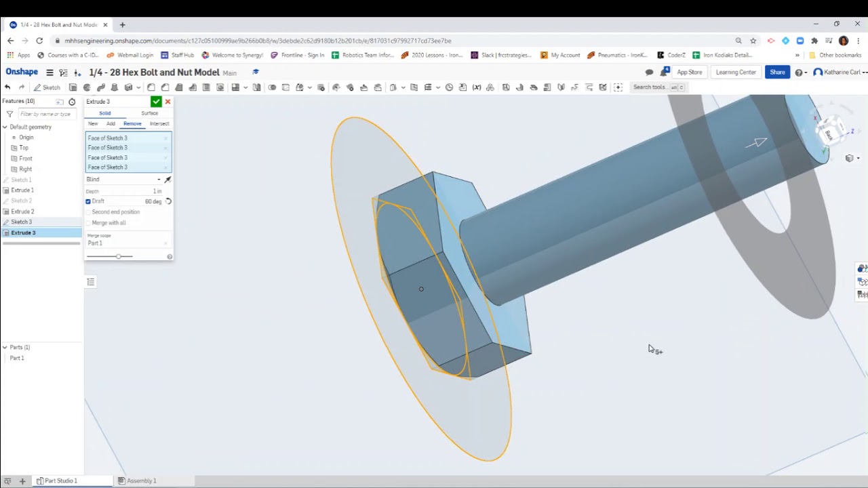Select the Shell tool in toolbar

[206, 87]
